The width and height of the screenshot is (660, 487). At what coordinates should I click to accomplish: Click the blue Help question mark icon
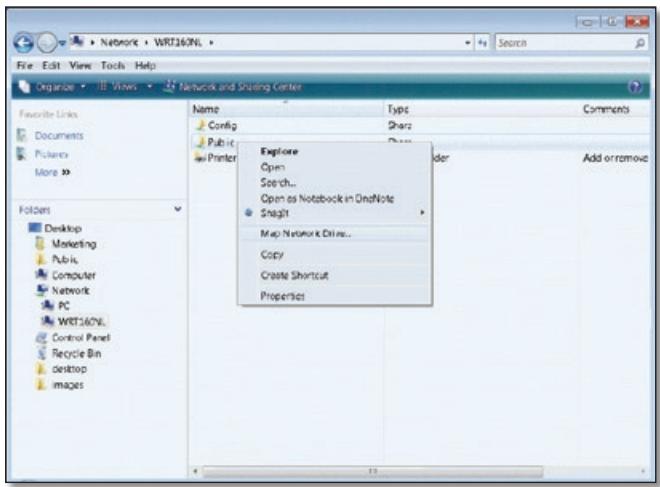[x=635, y=87]
